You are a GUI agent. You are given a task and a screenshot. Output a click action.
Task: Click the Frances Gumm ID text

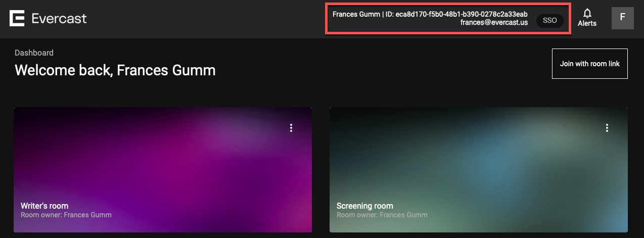click(430, 14)
